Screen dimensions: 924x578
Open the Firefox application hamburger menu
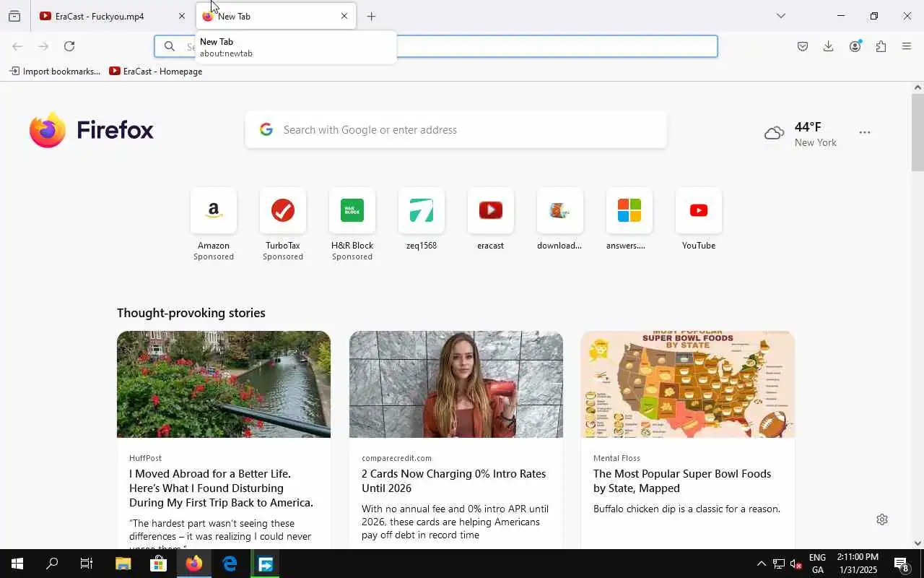(907, 46)
